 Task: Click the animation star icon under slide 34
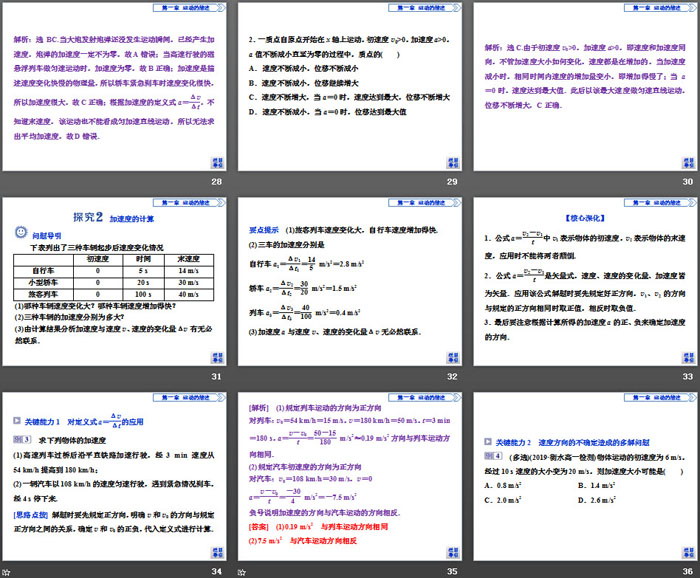coord(6,572)
